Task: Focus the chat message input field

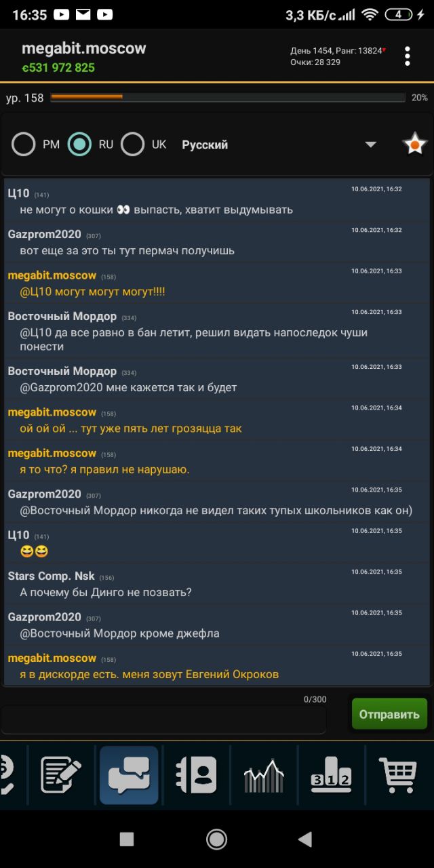Action: 163,719
